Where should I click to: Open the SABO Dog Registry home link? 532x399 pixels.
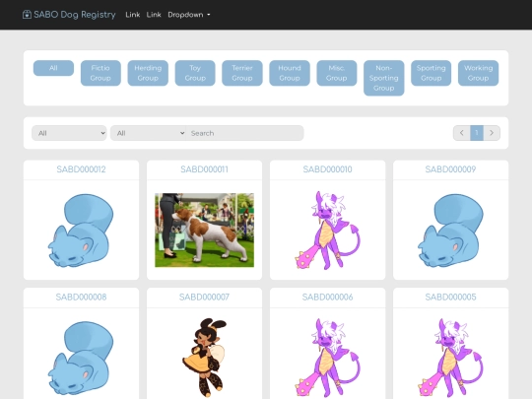69,15
